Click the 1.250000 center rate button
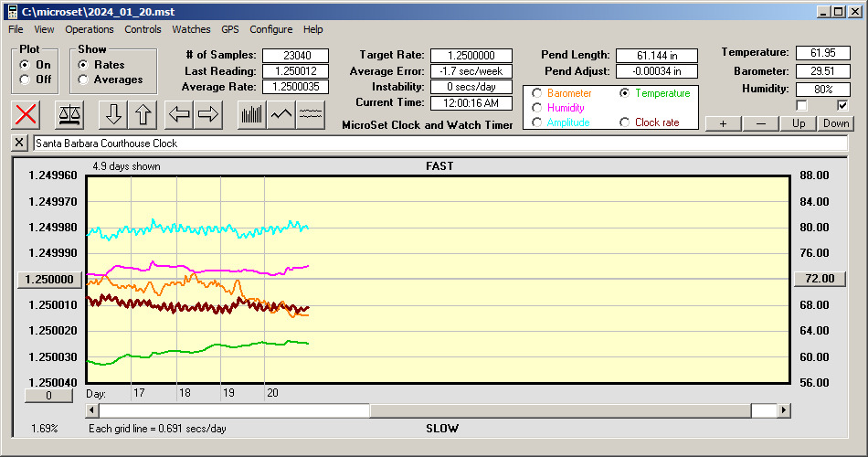Image resolution: width=868 pixels, height=457 pixels. tap(50, 279)
